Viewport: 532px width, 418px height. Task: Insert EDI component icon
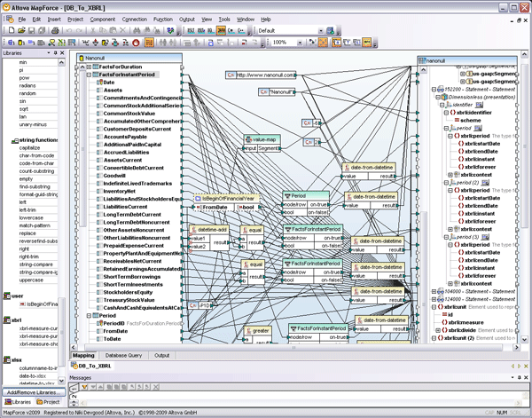point(31,43)
